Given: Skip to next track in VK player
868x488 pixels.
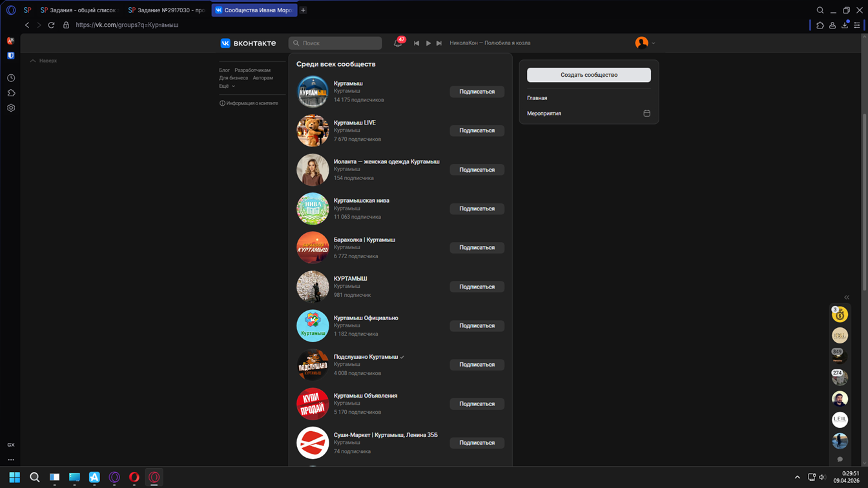Looking at the screenshot, I should click(439, 43).
